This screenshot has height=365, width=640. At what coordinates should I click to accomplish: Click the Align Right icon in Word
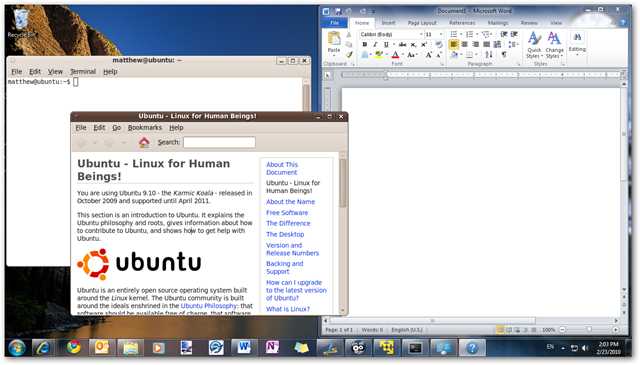click(476, 45)
